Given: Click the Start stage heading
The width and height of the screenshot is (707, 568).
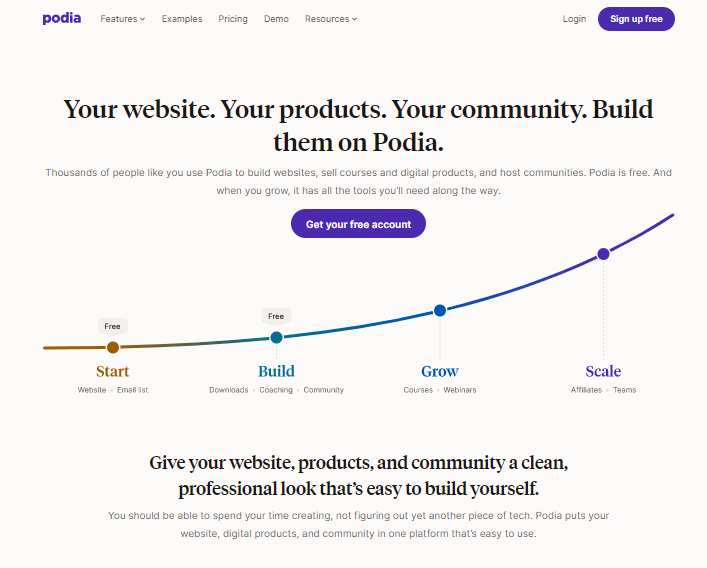Looking at the screenshot, I should tap(113, 371).
